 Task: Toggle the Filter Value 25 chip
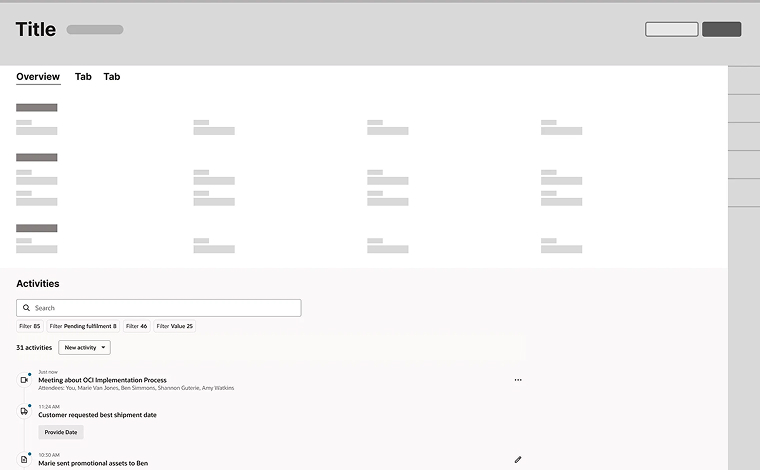coord(174,326)
